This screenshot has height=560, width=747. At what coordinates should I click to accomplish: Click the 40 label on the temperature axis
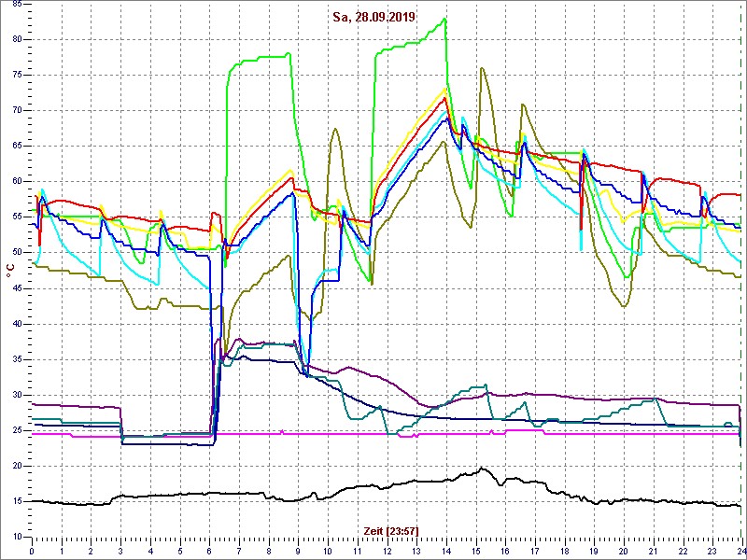click(x=17, y=323)
